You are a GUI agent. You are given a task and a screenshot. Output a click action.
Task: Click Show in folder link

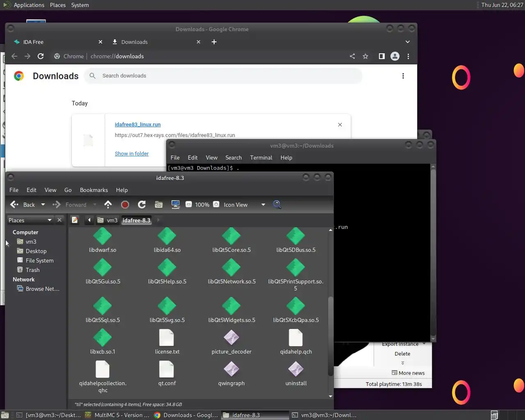[132, 153]
